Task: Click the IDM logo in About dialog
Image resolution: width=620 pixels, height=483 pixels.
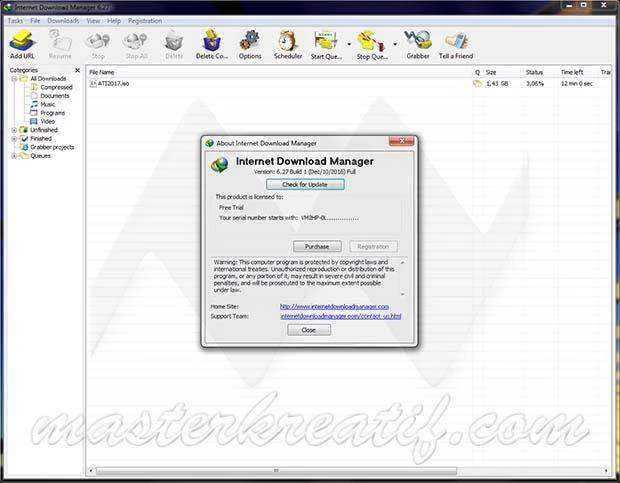Action: click(219, 164)
